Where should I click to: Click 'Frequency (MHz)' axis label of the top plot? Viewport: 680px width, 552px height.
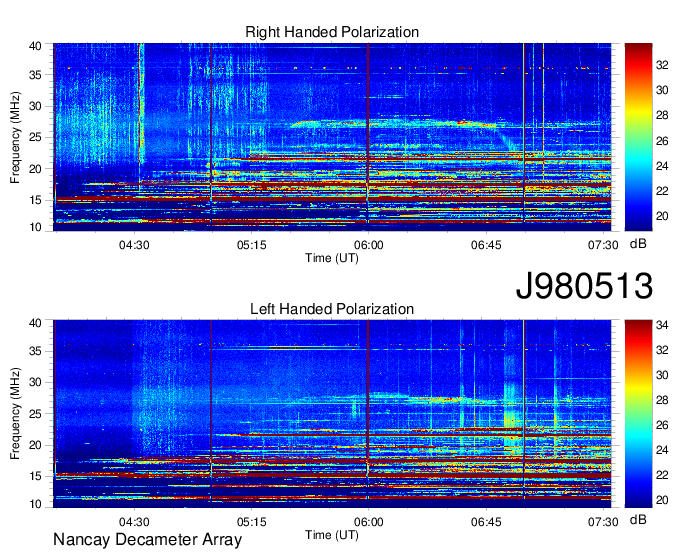(x=15, y=137)
